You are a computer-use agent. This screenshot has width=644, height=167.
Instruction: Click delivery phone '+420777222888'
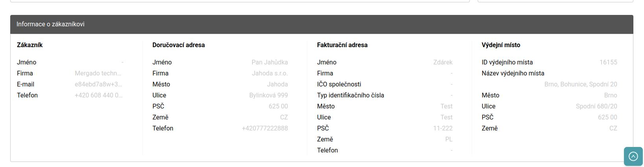click(x=265, y=128)
